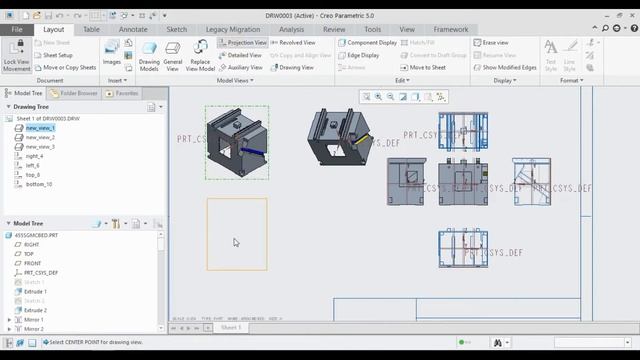Click Drawing View button
Viewport: 640px width, 360px height.
292,67
